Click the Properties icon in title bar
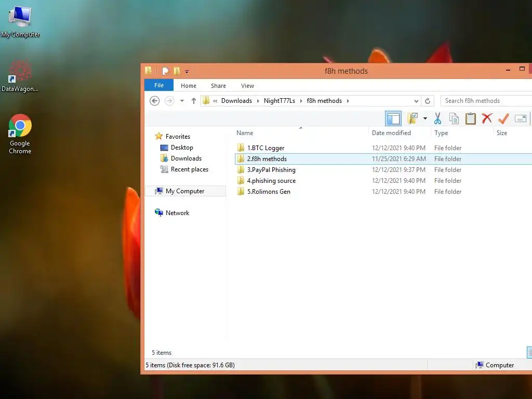 (x=165, y=71)
